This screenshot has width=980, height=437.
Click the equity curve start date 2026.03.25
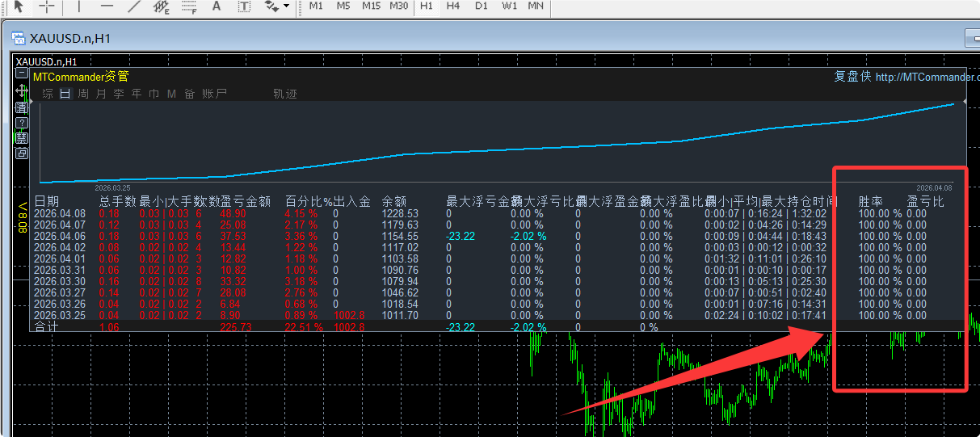(112, 187)
